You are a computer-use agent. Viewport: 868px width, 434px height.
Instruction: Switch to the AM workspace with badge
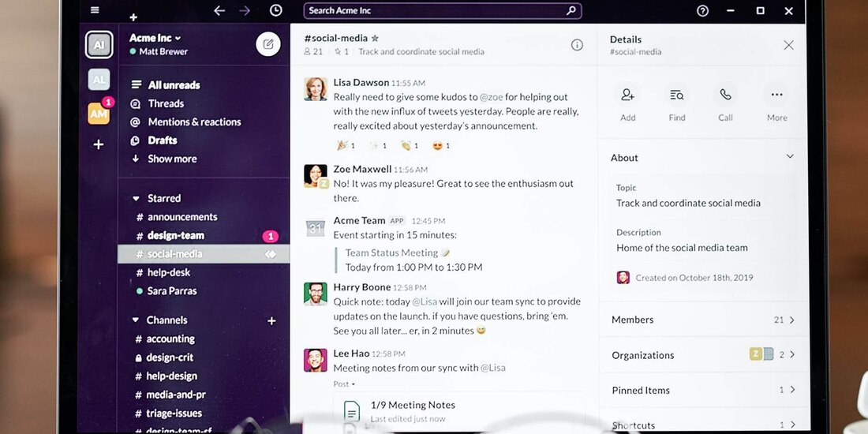point(99,113)
